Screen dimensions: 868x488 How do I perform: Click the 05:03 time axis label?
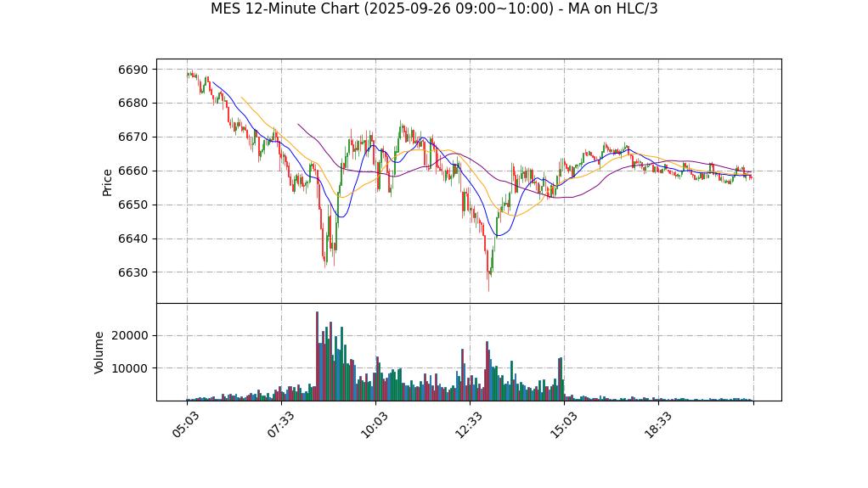[185, 425]
